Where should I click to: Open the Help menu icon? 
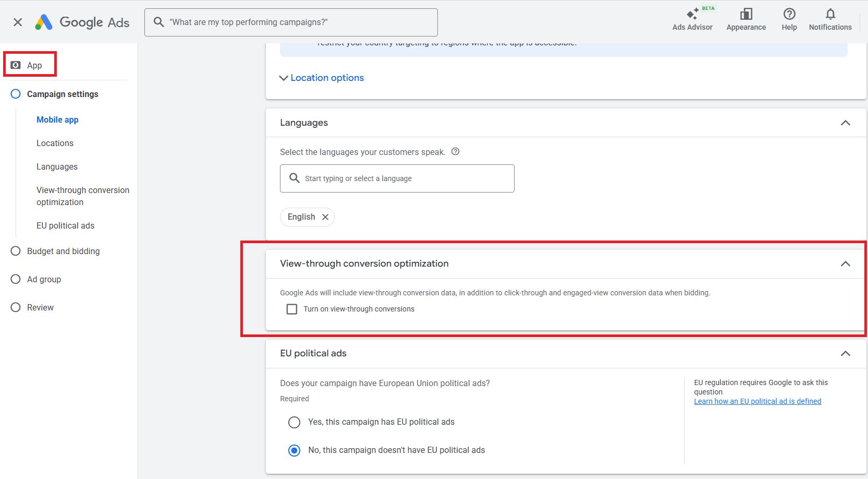(789, 15)
